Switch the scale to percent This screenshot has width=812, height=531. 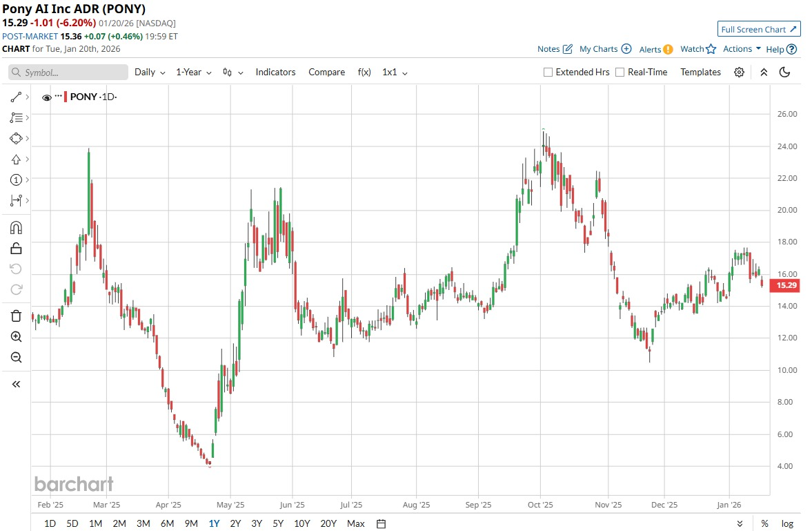(764, 523)
